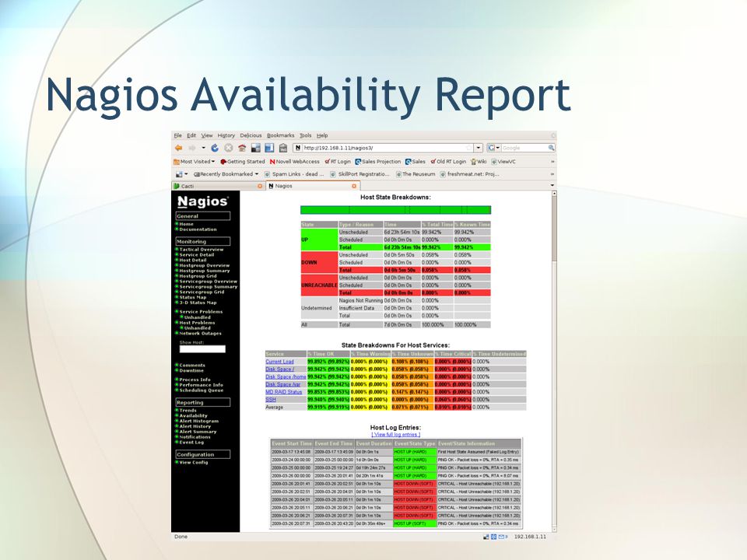This screenshot has height=560, width=747.
Task: Open The Reuseum bookmark
Action: point(415,174)
